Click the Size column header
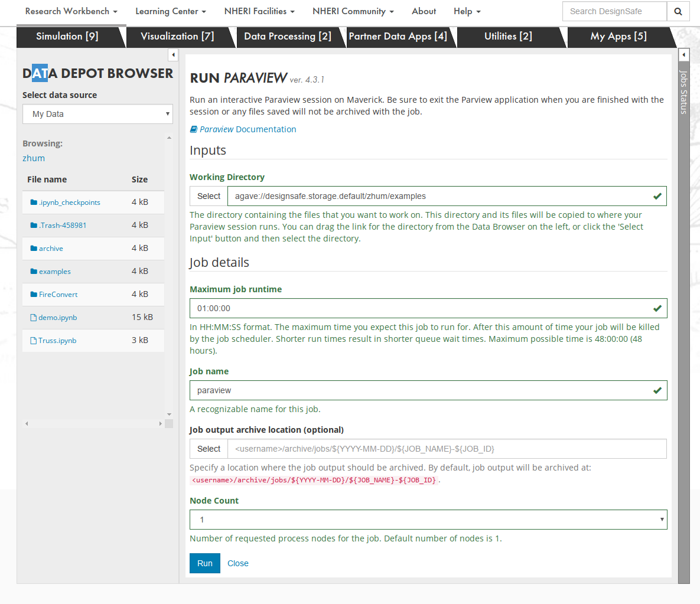This screenshot has height=604, width=700. [140, 179]
